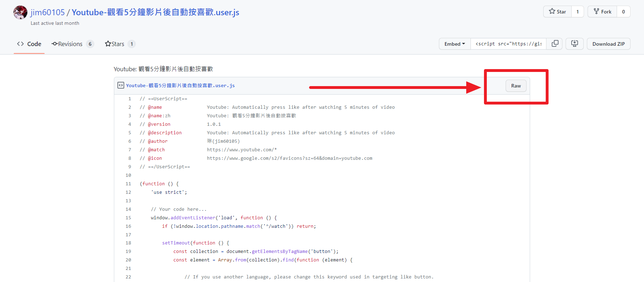Click the jim60105 user avatar

[20, 12]
